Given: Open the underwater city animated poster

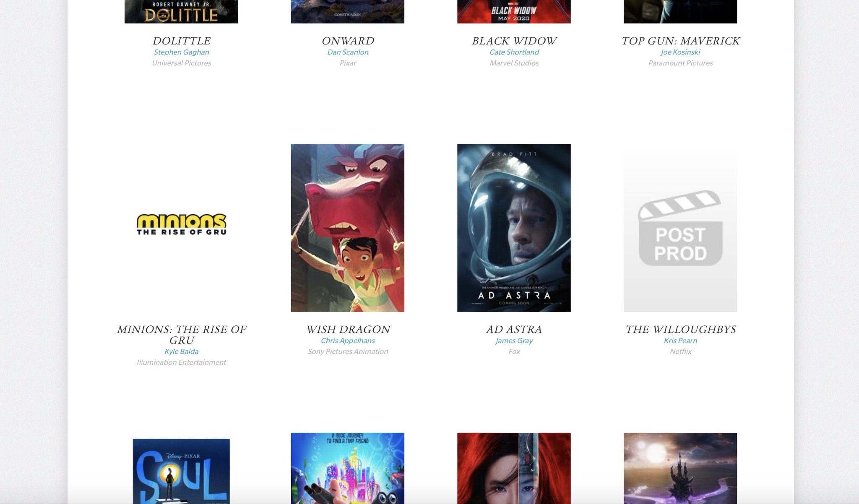Looking at the screenshot, I should click(347, 468).
